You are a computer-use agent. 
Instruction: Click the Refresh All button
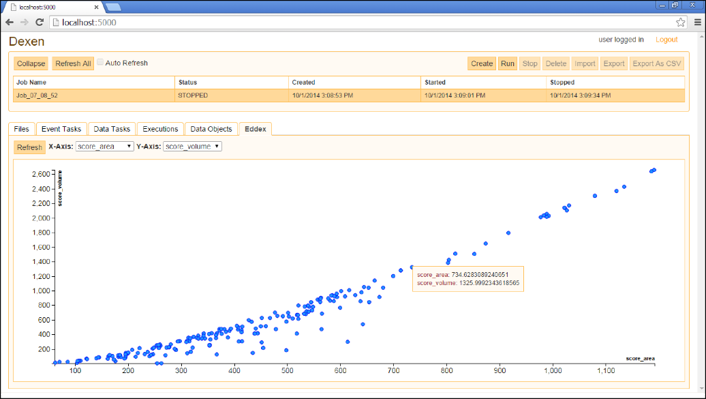click(x=73, y=63)
